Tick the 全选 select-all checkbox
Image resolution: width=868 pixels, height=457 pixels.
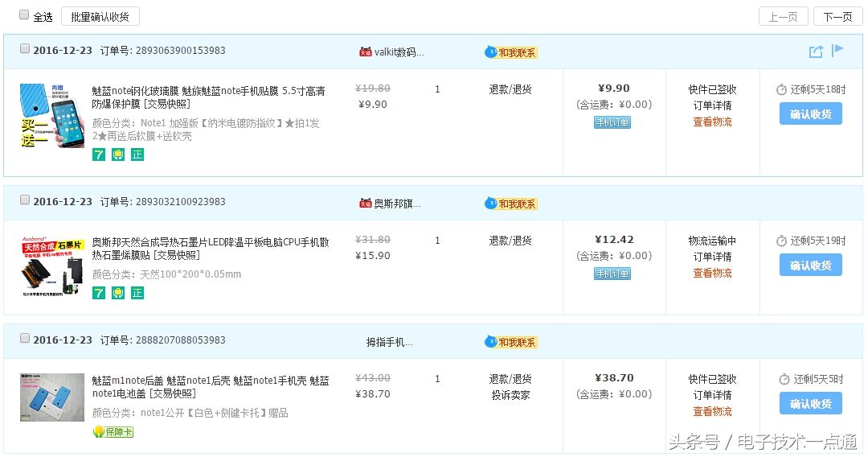tap(24, 15)
